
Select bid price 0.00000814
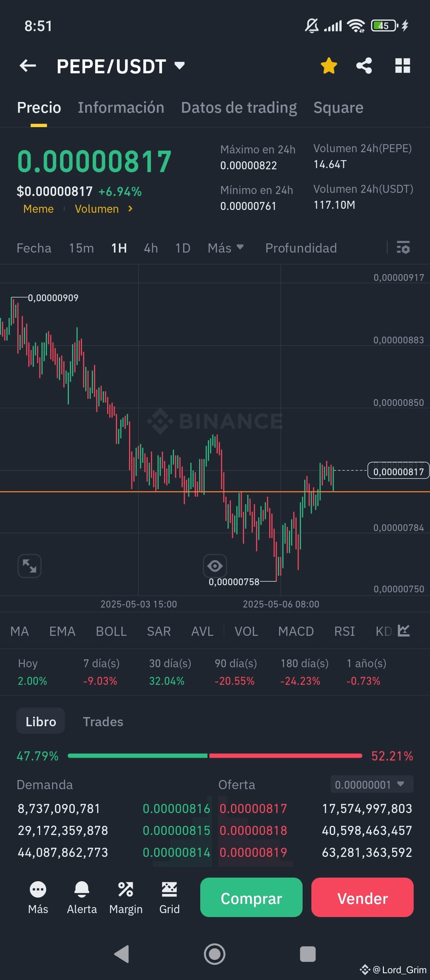pyautogui.click(x=176, y=852)
